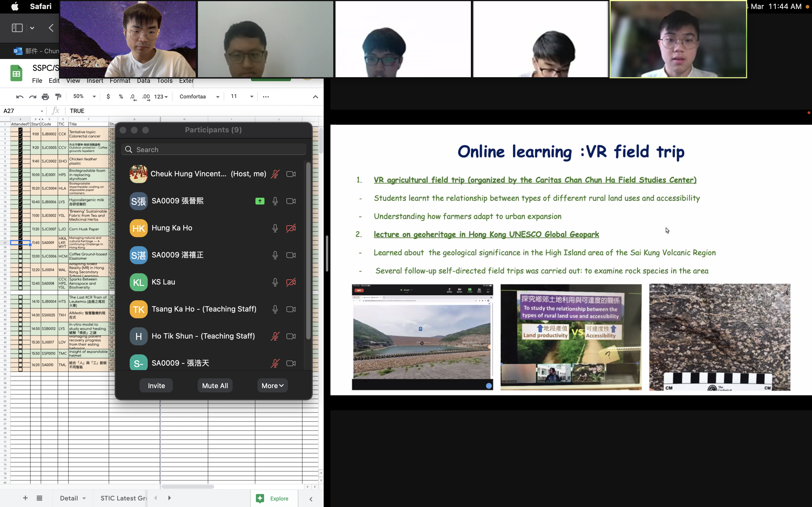This screenshot has width=812, height=507.
Task: Click the participant Search field
Action: pyautogui.click(x=214, y=150)
